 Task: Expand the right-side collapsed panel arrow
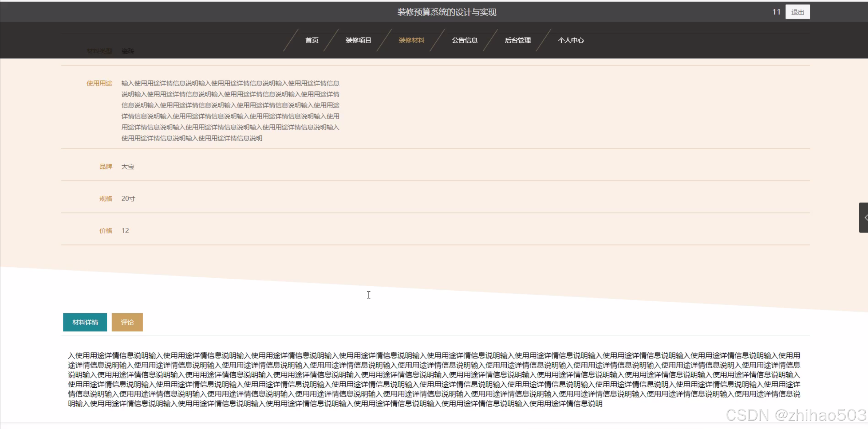(864, 218)
